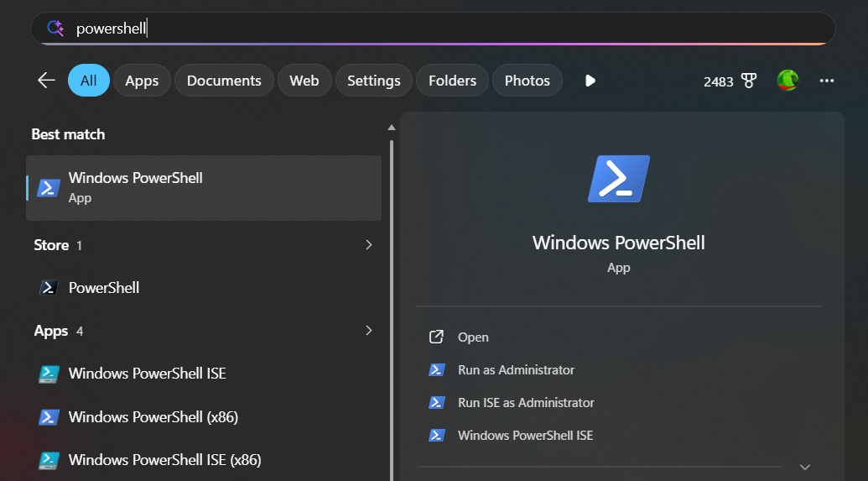The height and width of the screenshot is (481, 868).
Task: Click the Windows PowerShell title in preview pane
Action: click(x=619, y=243)
